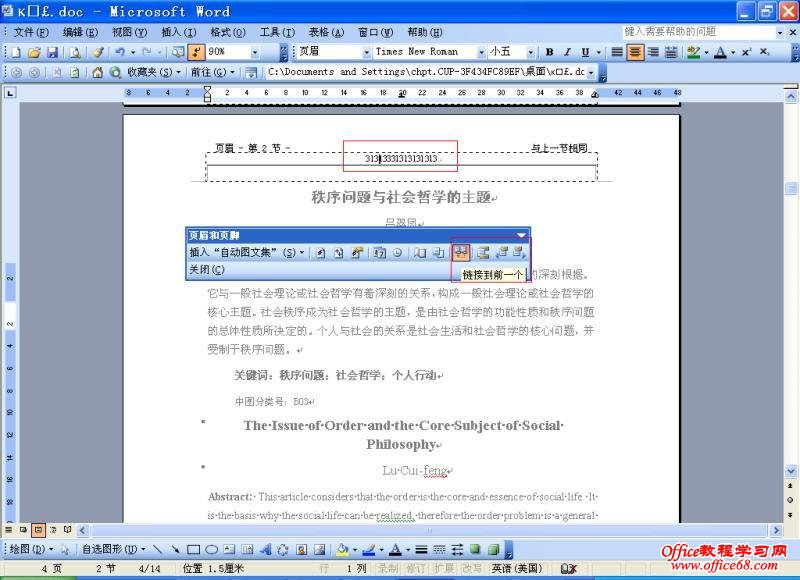Select the line drawing tool
800x580 pixels.
(x=157, y=549)
